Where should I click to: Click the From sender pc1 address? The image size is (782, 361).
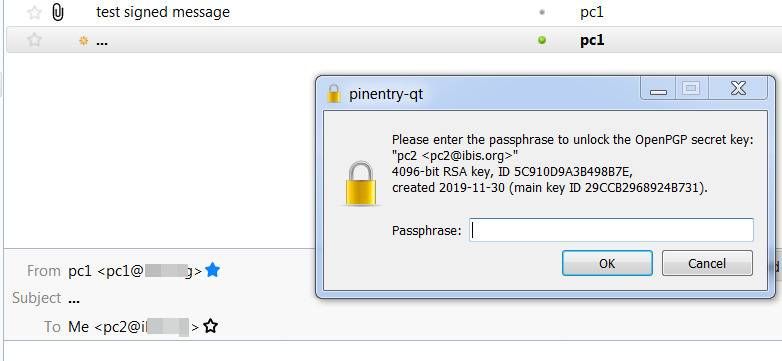tap(135, 271)
